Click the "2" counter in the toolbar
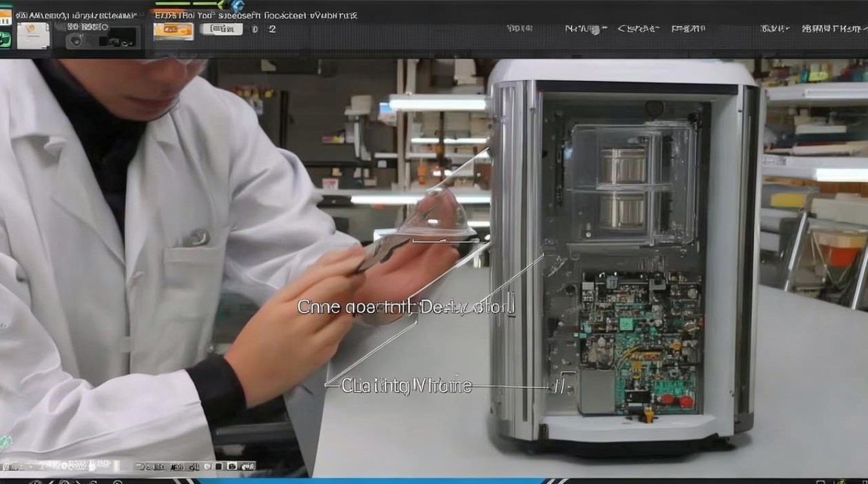The image size is (868, 484). pos(273,29)
